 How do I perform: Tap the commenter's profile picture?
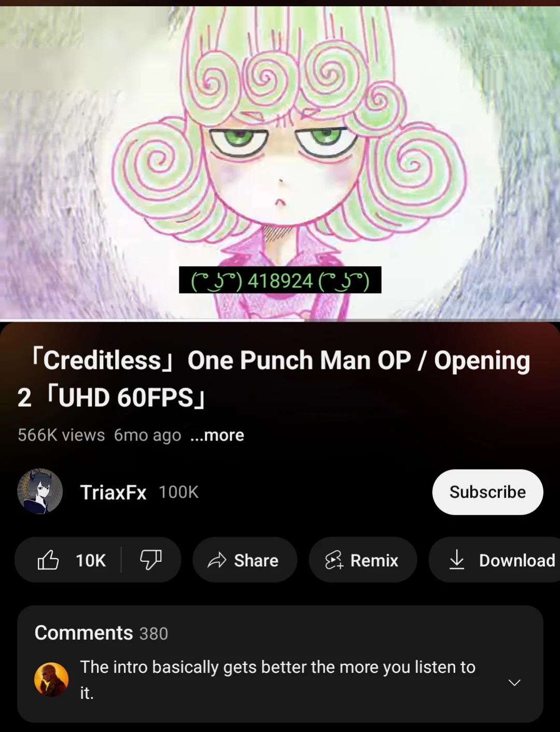tap(51, 679)
